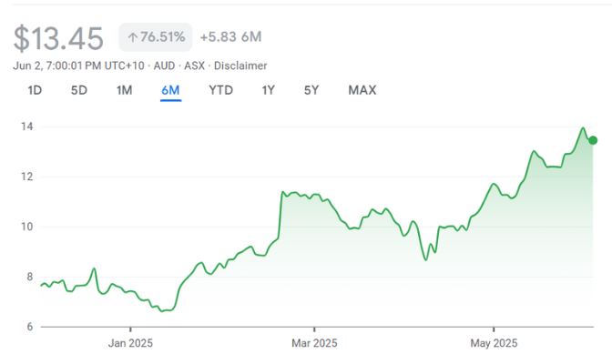The image size is (612, 364).
Task: Click the May 2025 axis label
Action: coord(494,343)
